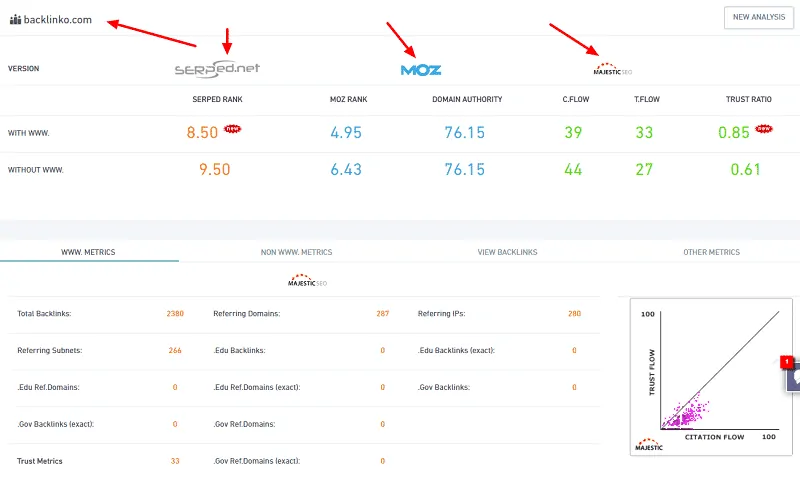Click the red notification badge at right edge
Screen dimensions: 800x479
coord(786,361)
